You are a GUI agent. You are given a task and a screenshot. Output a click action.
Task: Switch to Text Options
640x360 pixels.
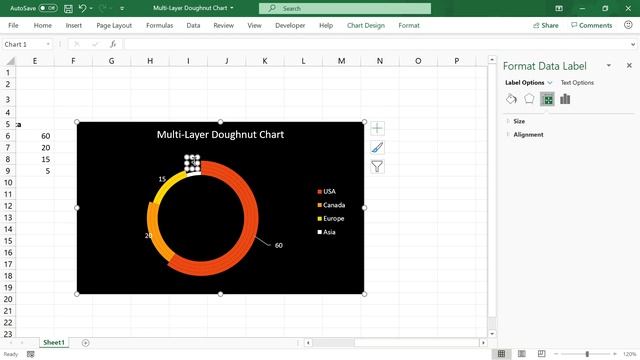[577, 82]
